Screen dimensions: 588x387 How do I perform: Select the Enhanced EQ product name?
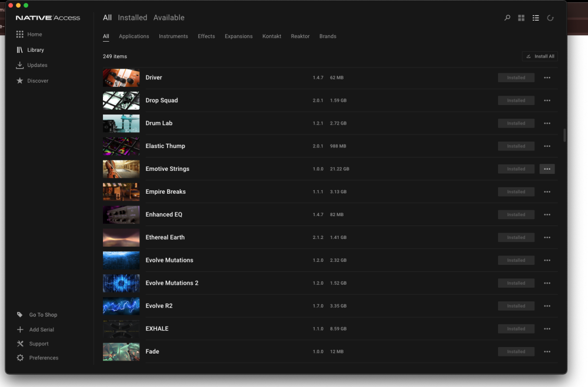coord(164,215)
